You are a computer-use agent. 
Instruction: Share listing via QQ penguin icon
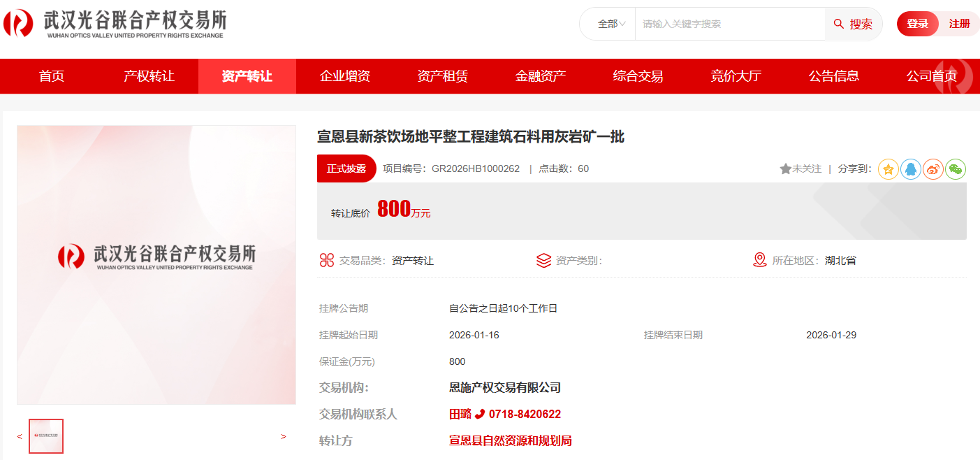coord(910,169)
